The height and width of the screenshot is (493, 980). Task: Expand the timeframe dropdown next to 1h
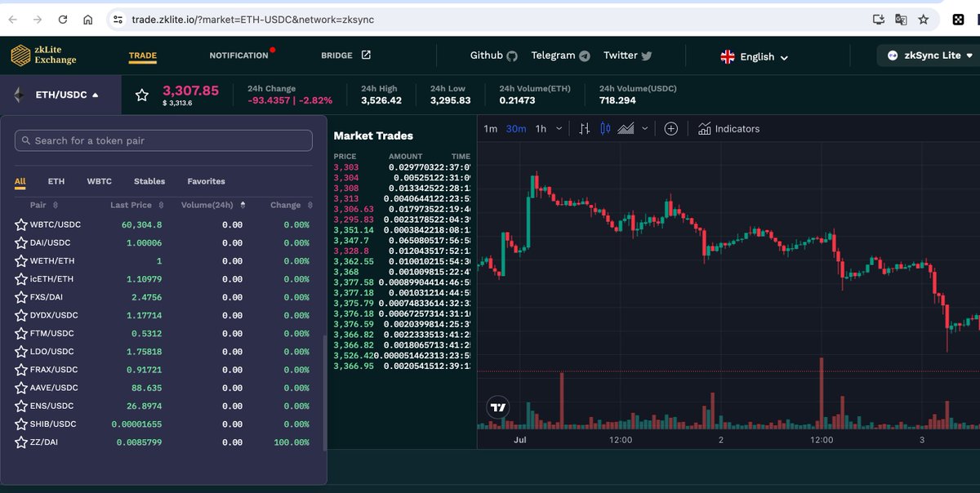coord(558,128)
